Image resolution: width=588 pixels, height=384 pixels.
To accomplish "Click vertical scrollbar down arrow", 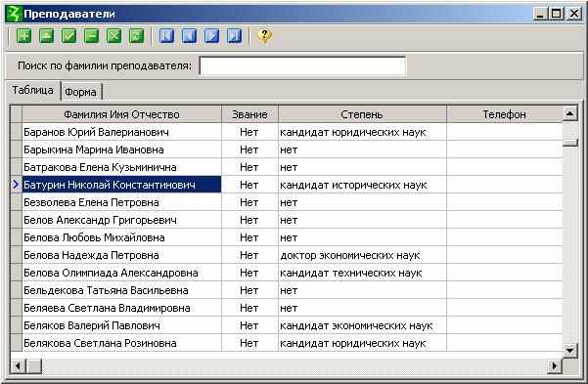I will (570, 351).
